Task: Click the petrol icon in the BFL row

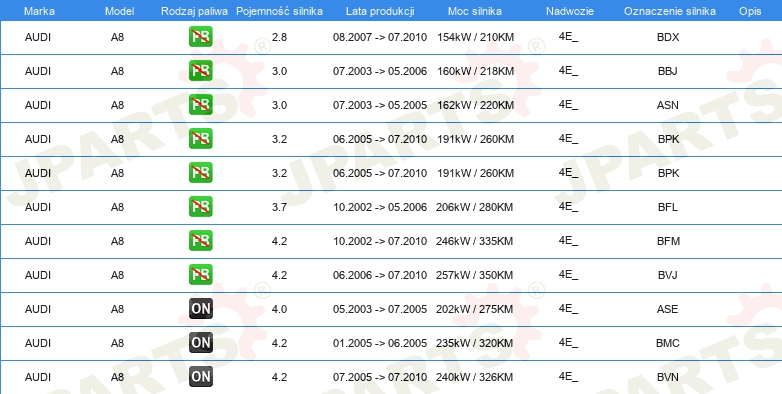Action: pos(200,206)
